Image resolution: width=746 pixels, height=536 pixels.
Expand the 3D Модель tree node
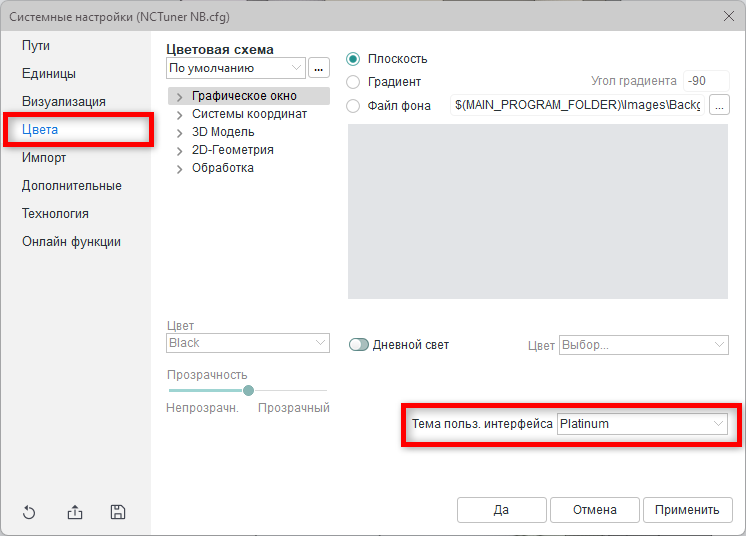click(x=180, y=133)
